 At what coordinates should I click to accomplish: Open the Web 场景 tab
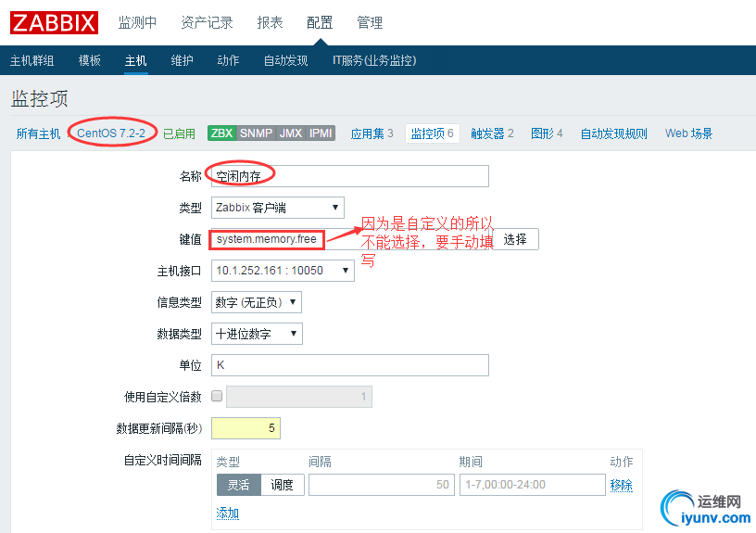689,133
